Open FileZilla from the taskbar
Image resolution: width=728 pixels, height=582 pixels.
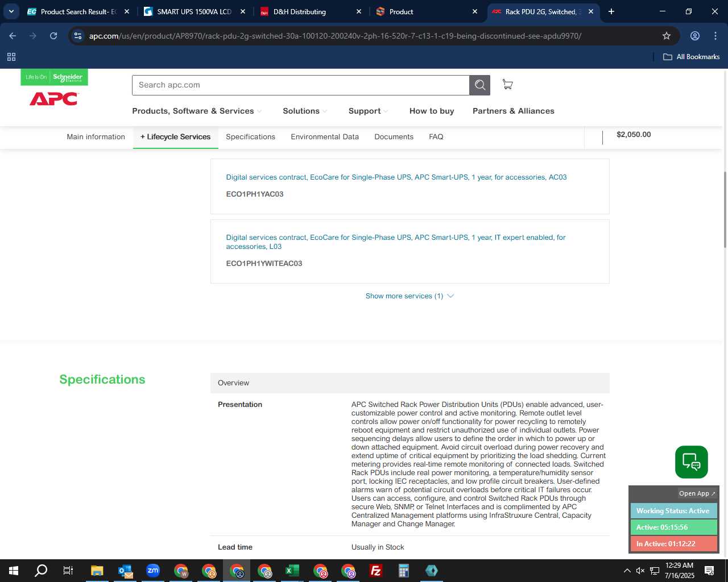click(x=376, y=571)
